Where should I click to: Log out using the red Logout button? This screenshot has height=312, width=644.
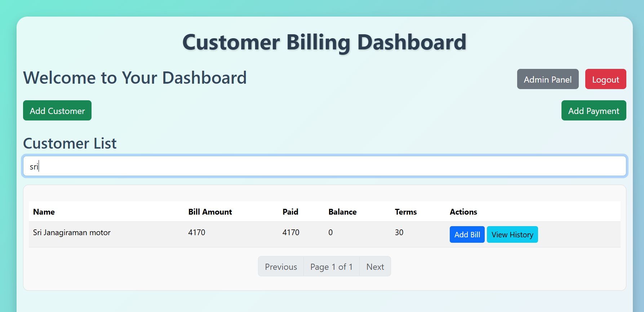605,79
